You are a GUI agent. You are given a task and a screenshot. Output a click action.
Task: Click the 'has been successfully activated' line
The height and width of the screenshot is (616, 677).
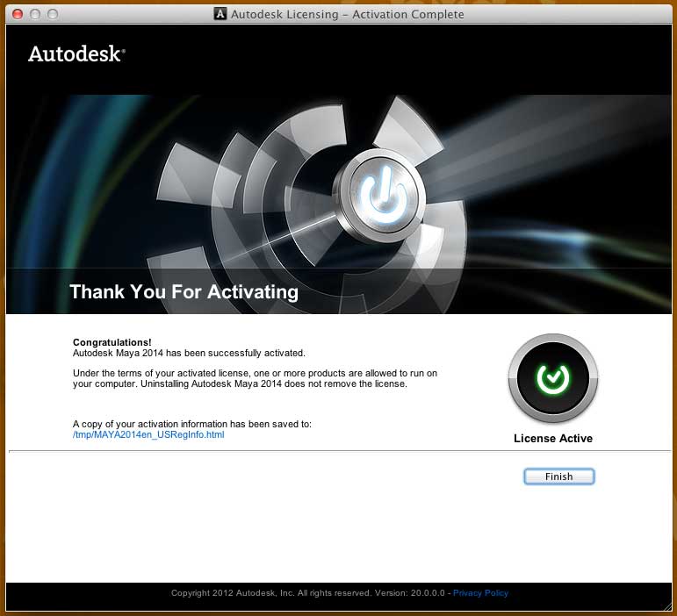point(189,353)
